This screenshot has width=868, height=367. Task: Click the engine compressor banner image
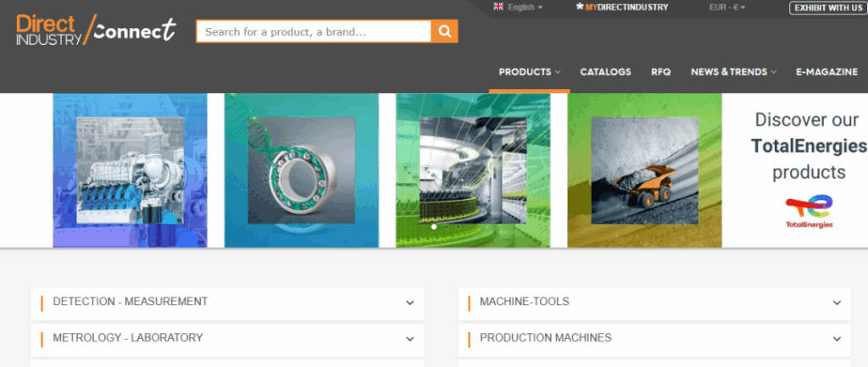tap(130, 170)
